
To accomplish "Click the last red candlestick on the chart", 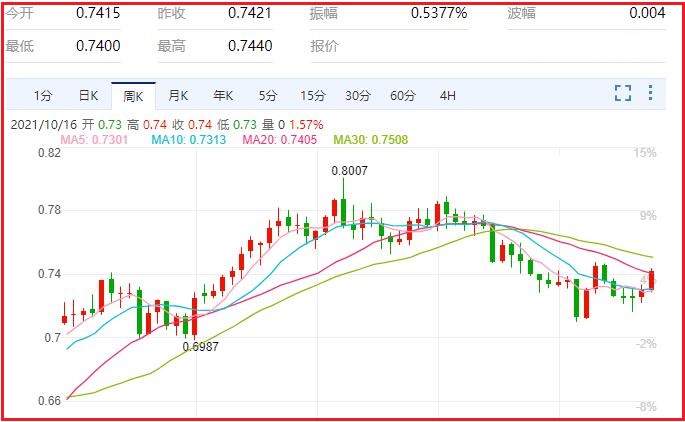I will point(652,280).
